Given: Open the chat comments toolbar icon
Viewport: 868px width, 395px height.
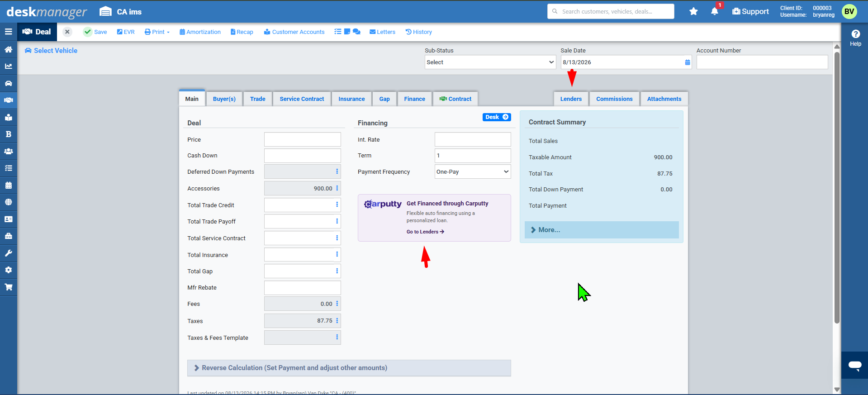Looking at the screenshot, I should 356,32.
